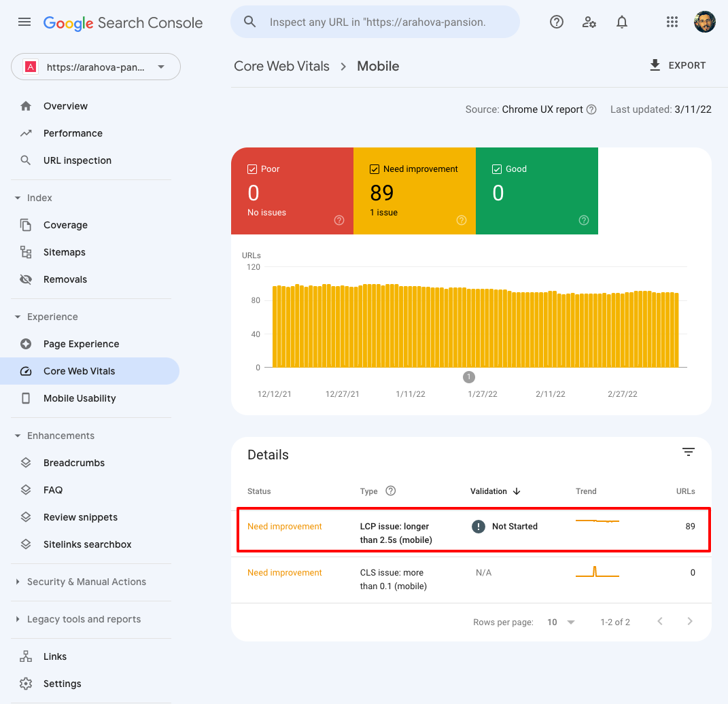Go to previous page of details
728x704 pixels.
pyautogui.click(x=660, y=621)
